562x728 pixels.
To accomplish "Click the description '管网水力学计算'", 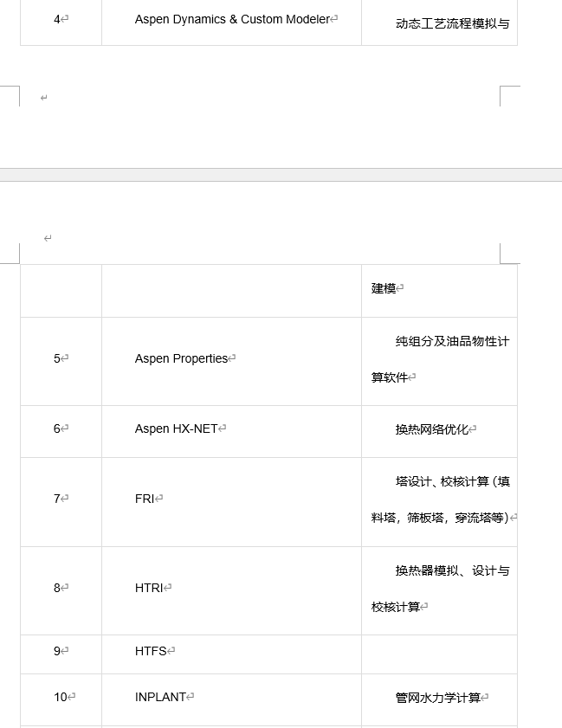I will coord(438,698).
